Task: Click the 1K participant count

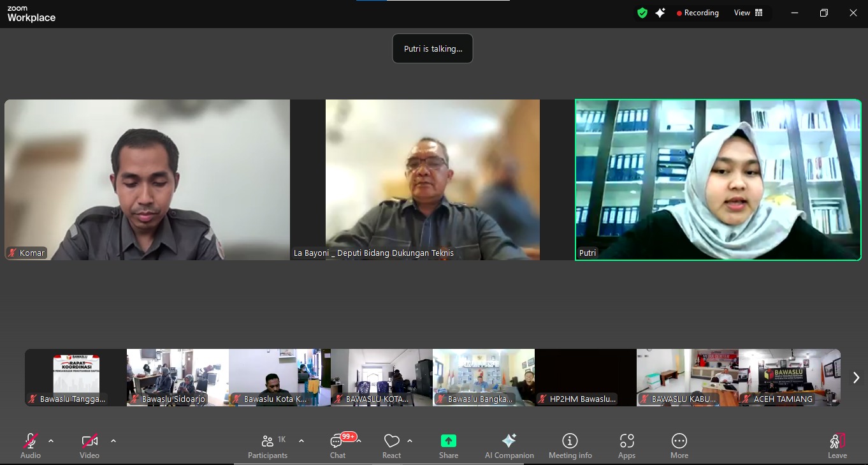Action: click(x=282, y=439)
